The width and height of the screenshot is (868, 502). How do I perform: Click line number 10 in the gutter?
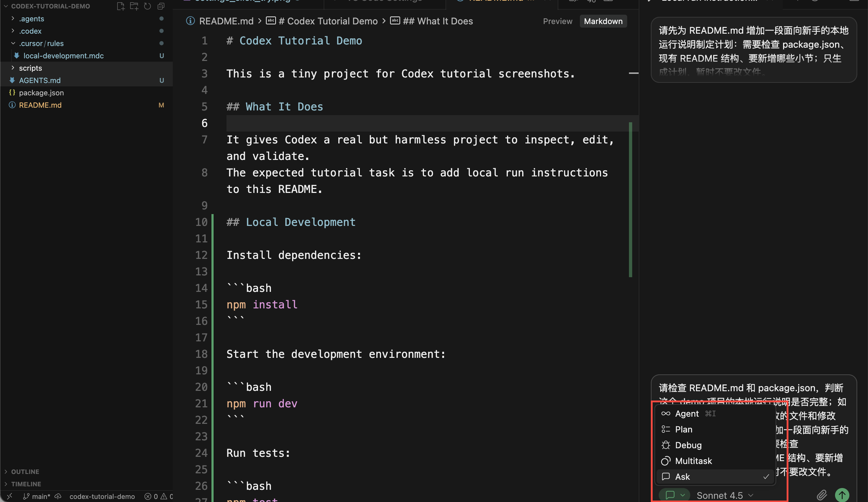(201, 222)
